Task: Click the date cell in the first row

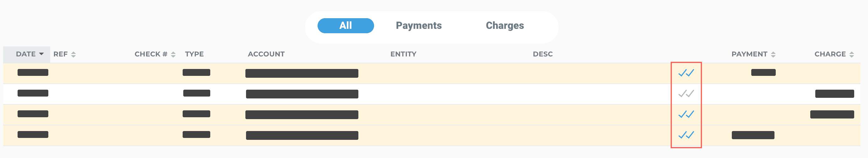Action: tap(33, 72)
